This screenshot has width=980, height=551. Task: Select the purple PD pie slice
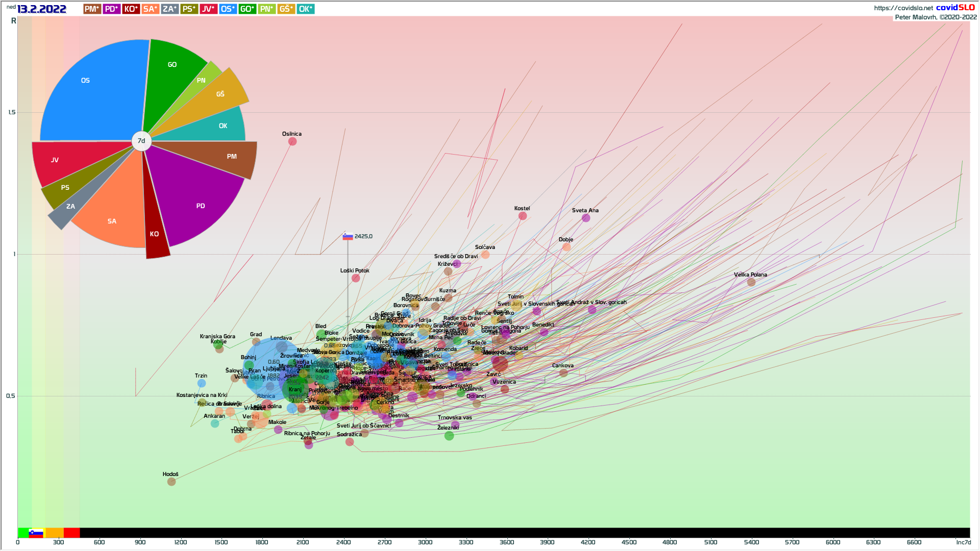pos(200,206)
